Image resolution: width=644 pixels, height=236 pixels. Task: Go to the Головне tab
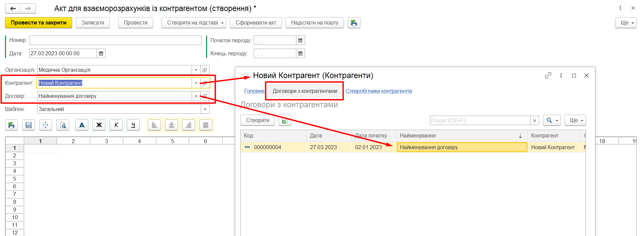(x=254, y=91)
